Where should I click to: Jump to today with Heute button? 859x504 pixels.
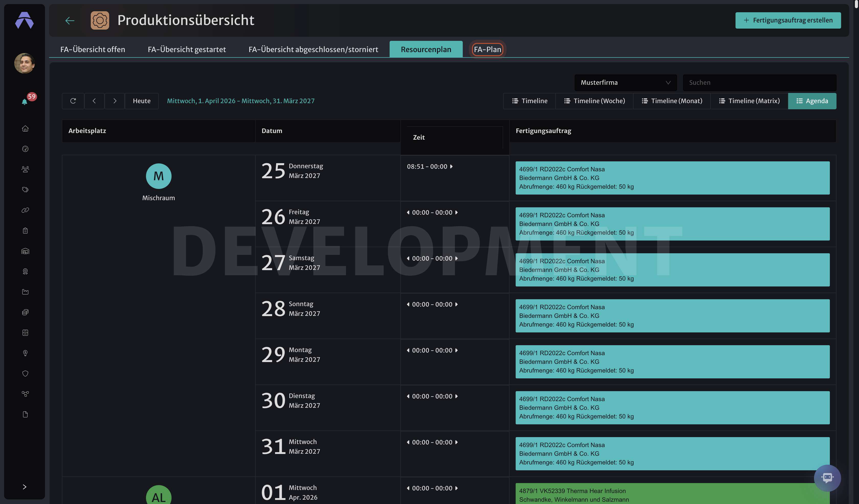pos(141,101)
